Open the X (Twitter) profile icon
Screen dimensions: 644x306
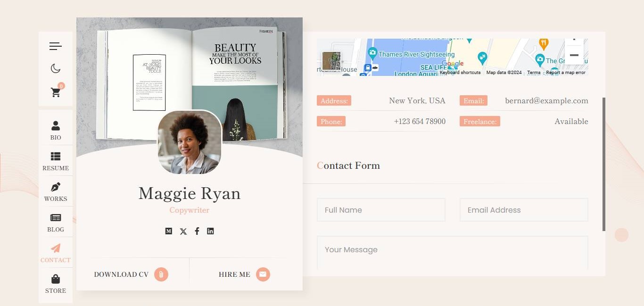183,231
